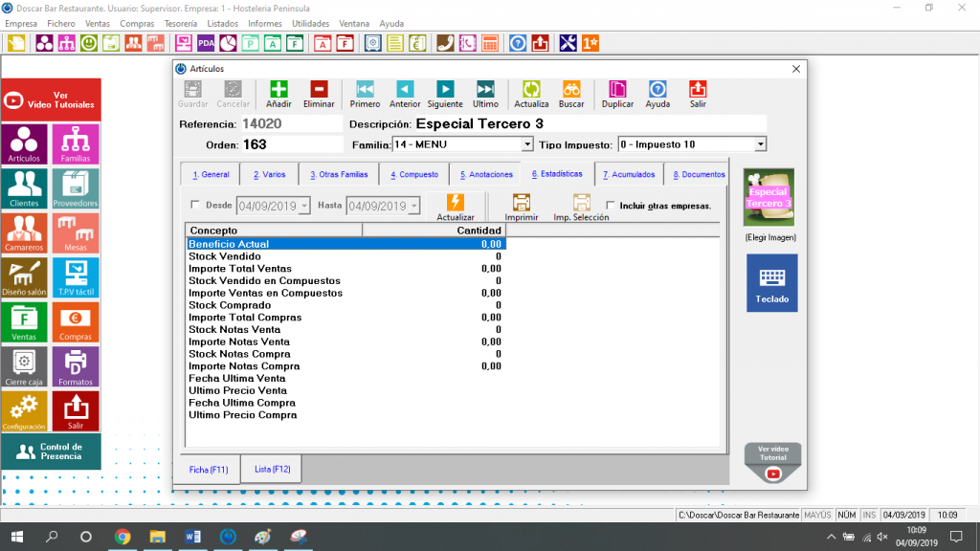This screenshot has height=551, width=980.
Task: Launch T.P.V táctil tile
Action: coord(76,277)
